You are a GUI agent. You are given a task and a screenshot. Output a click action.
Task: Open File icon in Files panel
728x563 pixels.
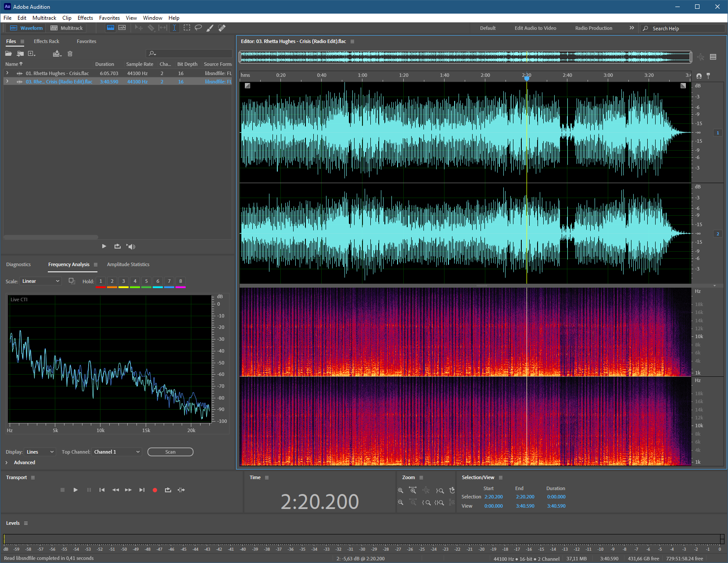point(8,54)
